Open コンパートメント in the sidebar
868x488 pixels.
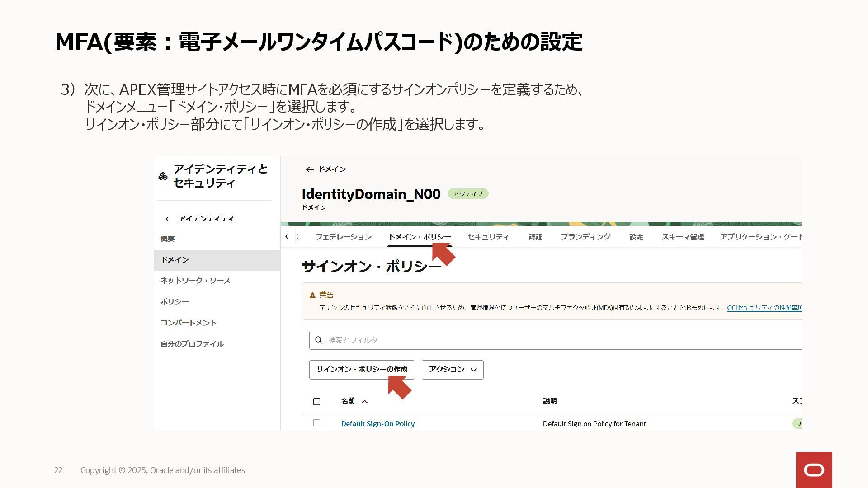point(189,323)
